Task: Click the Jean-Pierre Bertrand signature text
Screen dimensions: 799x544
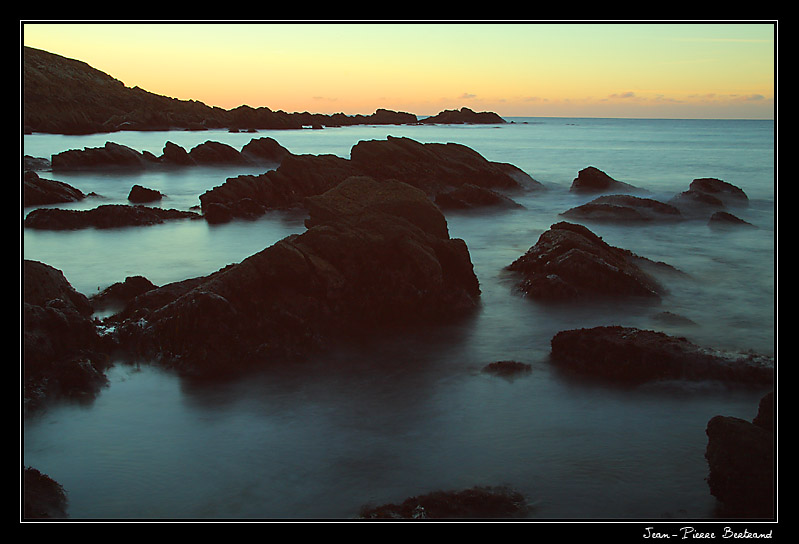Action: pos(707,533)
